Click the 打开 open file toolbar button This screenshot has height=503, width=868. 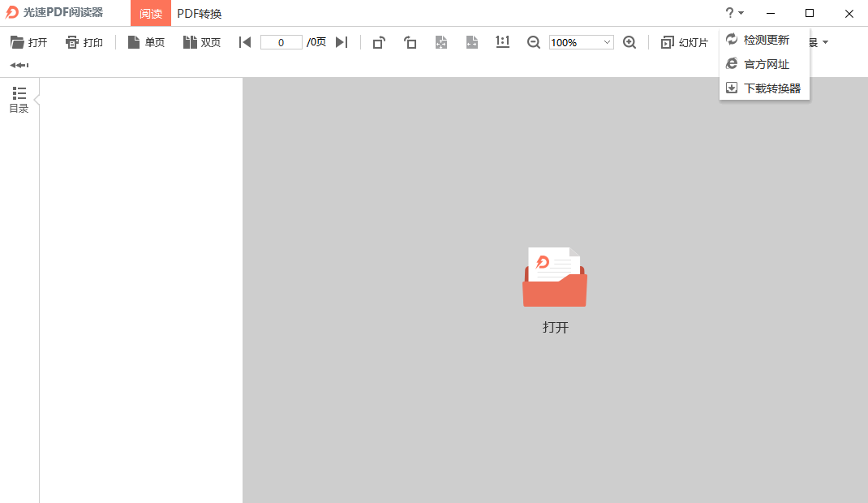28,43
